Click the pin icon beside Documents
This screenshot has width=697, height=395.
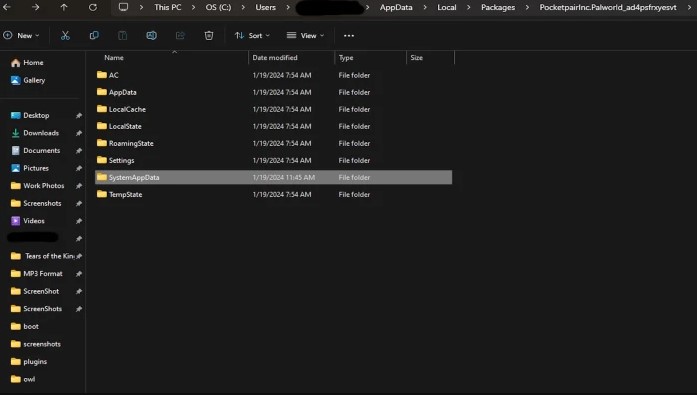coord(79,151)
